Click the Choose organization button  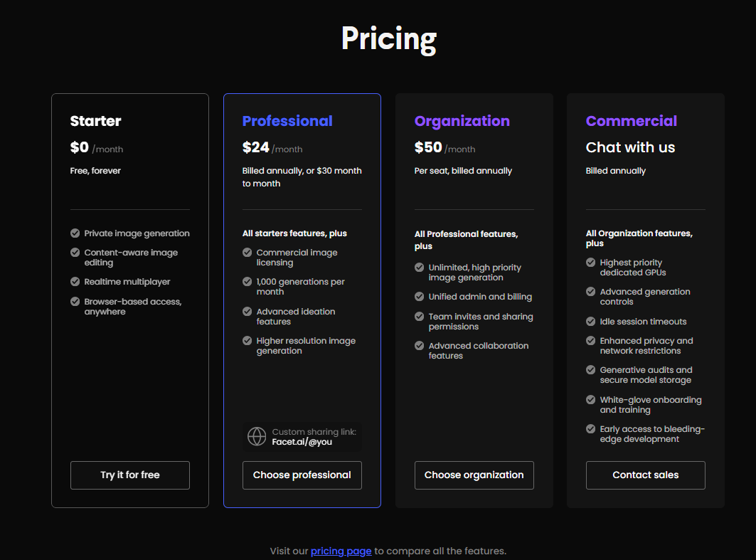click(x=474, y=475)
